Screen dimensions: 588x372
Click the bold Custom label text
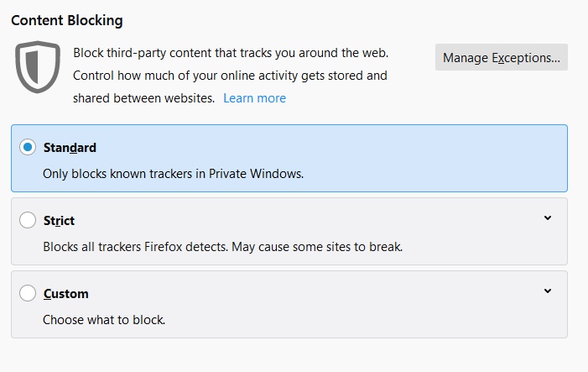click(x=66, y=294)
